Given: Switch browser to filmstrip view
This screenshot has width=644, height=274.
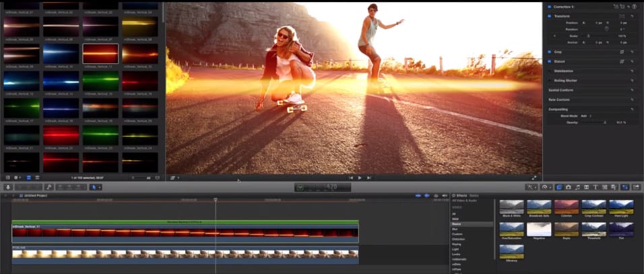Looking at the screenshot, I should 29,178.
